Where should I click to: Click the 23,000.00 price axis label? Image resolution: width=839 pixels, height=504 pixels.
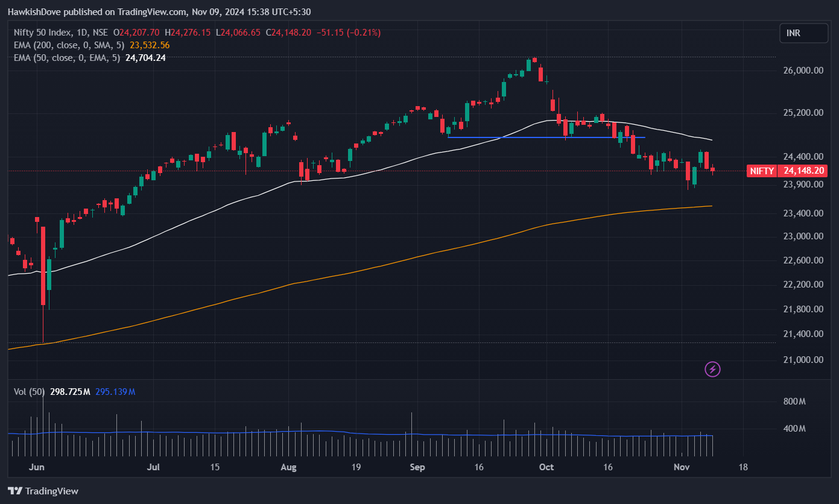click(803, 236)
